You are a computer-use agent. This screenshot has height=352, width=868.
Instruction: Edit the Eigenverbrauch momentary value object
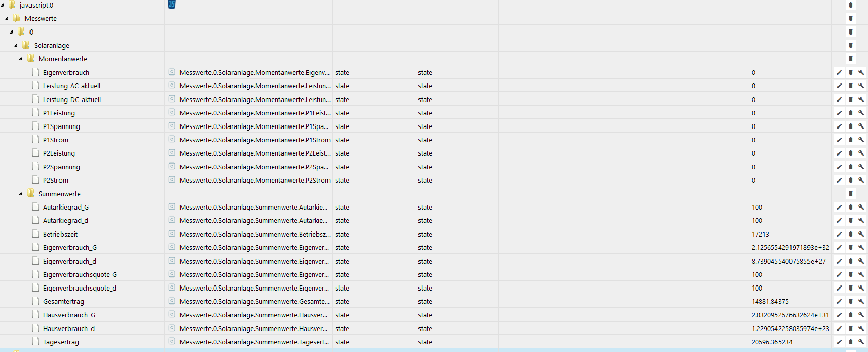point(839,73)
